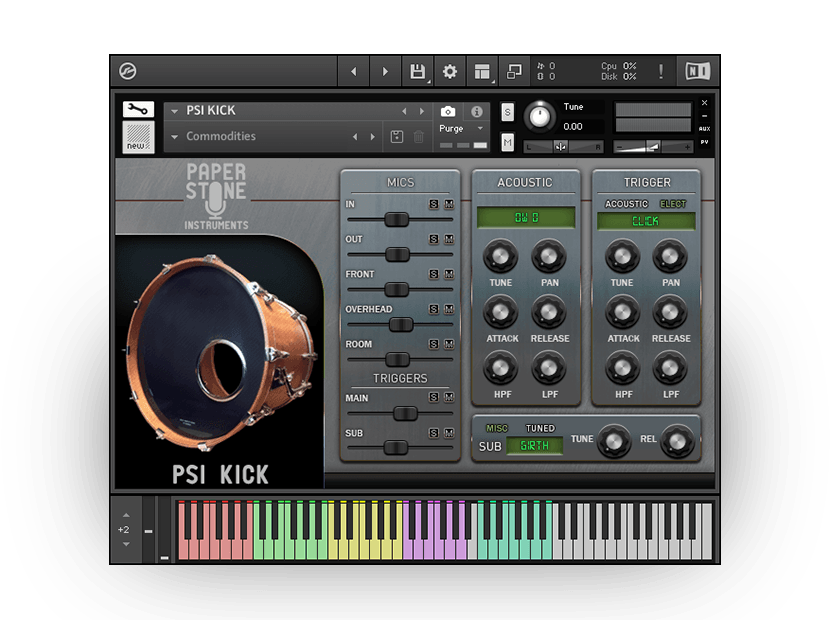Mute the IN mic

click(x=449, y=204)
